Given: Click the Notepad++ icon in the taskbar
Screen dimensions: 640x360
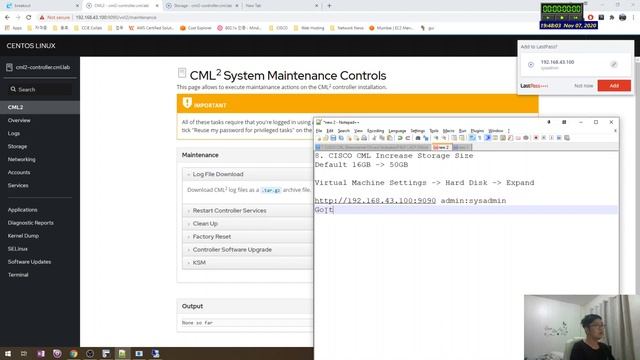Looking at the screenshot, I should pyautogui.click(x=122, y=353).
